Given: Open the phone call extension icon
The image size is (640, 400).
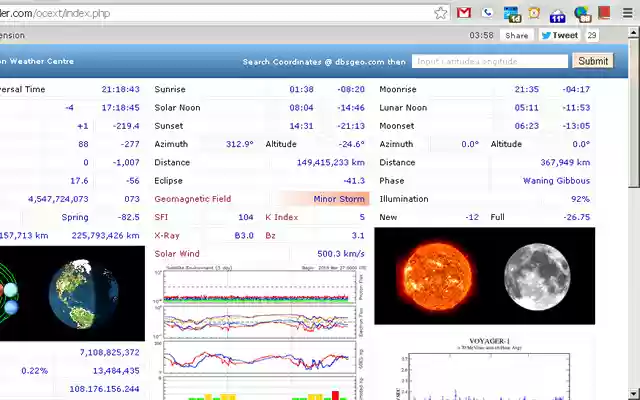Looking at the screenshot, I should tap(487, 13).
